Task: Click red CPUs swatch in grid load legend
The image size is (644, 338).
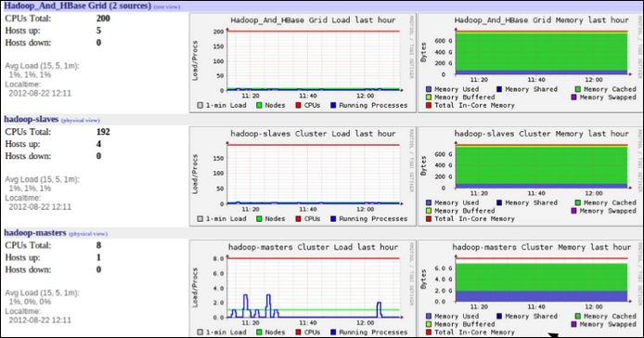Action: point(299,105)
